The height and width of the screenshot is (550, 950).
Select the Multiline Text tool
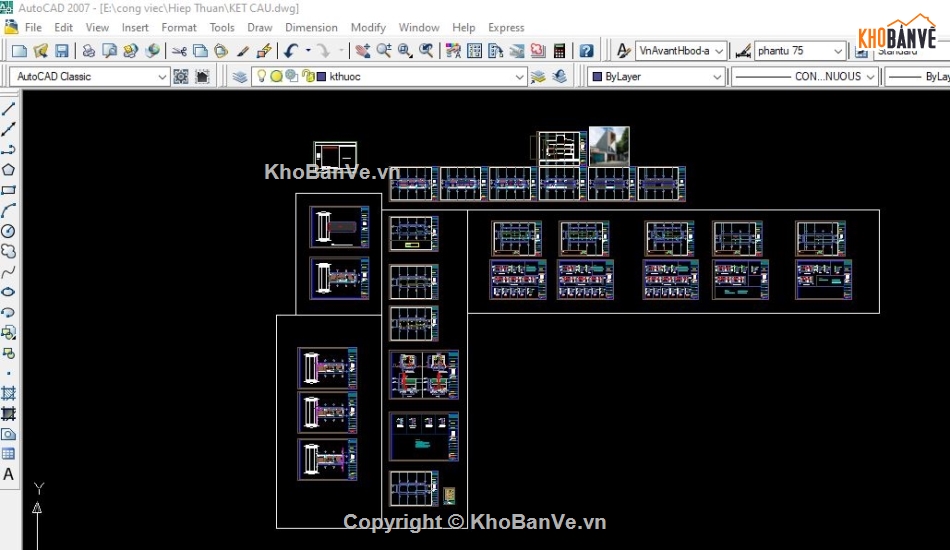(x=8, y=474)
